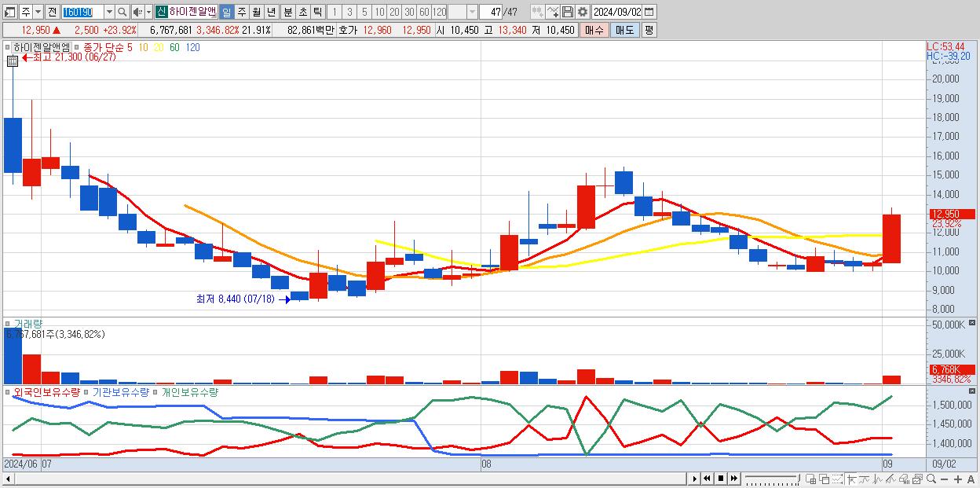Click the 20 moving average label
The width and height of the screenshot is (980, 488).
(x=159, y=48)
